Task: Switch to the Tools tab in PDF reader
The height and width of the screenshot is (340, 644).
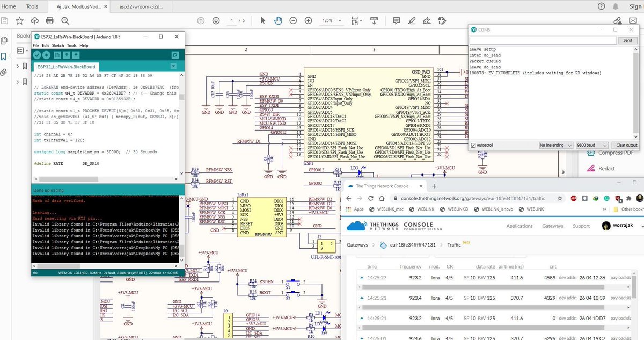Action: tap(32, 6)
